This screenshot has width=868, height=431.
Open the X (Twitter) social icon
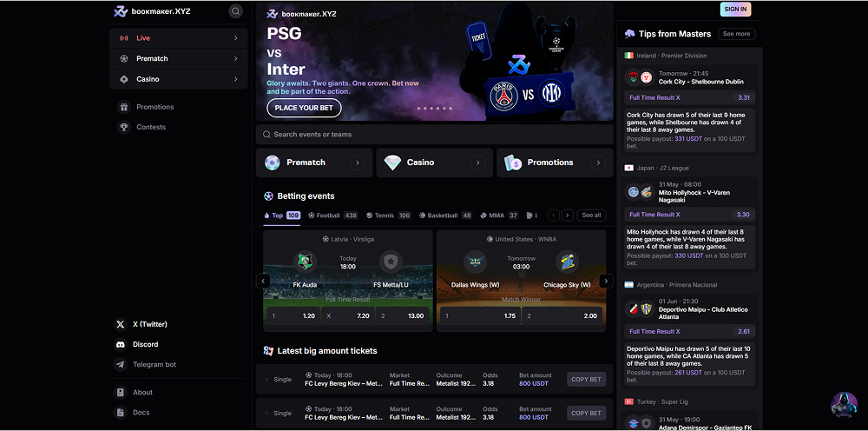(x=120, y=324)
